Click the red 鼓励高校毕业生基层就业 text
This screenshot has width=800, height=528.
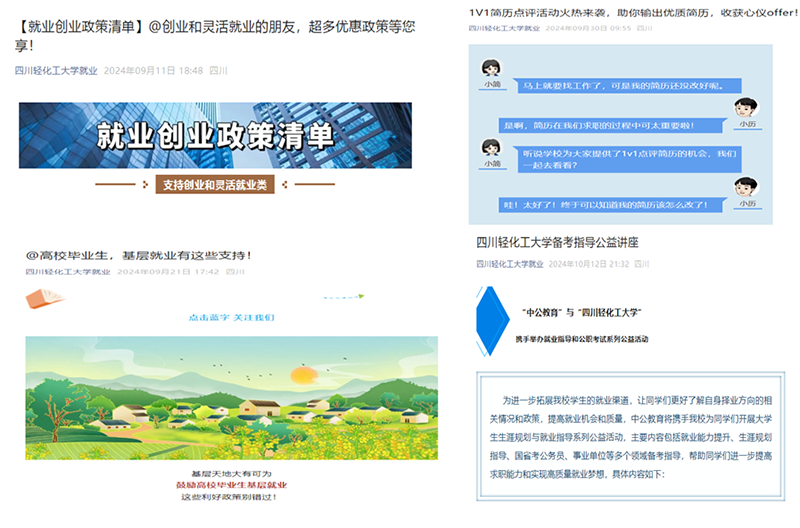point(231,484)
